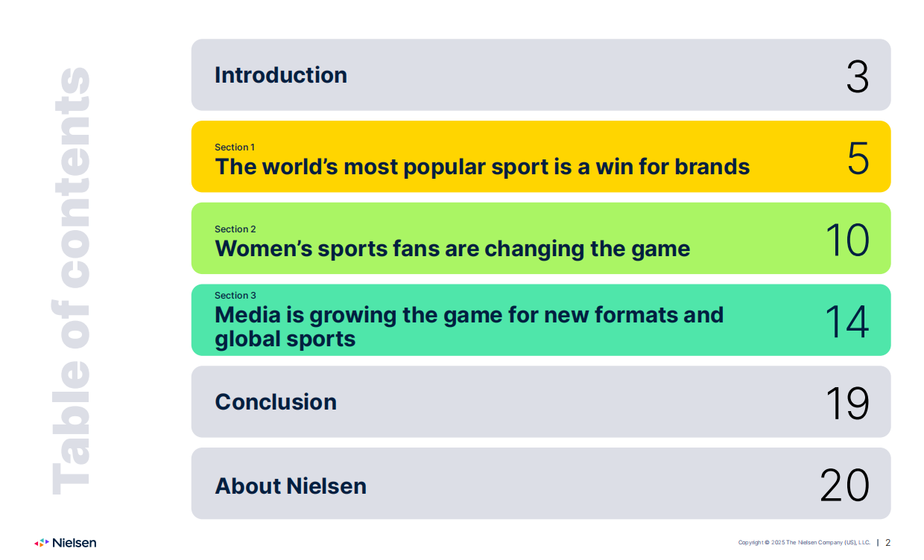Viewport: 924px width, 560px height.
Task: Click slide number 2 in the footer
Action: [x=887, y=543]
